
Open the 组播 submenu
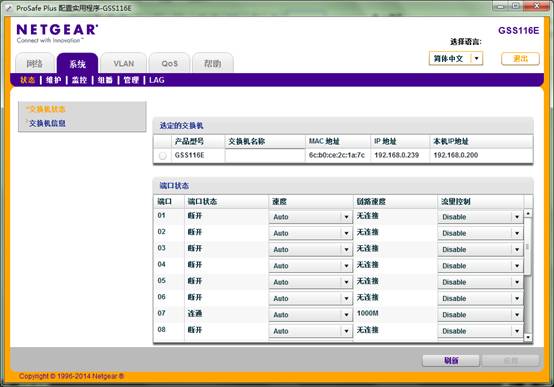coord(105,80)
